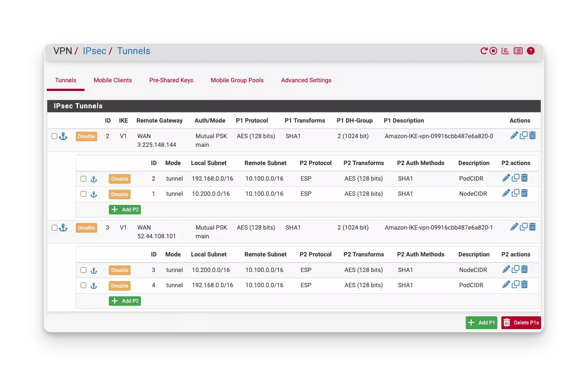The height and width of the screenshot is (376, 588).
Task: View related log entries with the list icon
Action: pos(518,51)
